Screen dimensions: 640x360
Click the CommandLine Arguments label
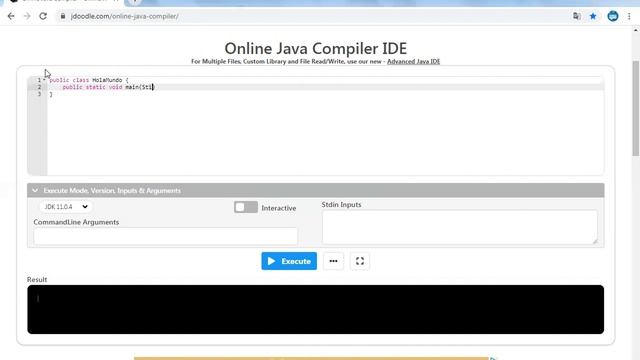tap(76, 222)
